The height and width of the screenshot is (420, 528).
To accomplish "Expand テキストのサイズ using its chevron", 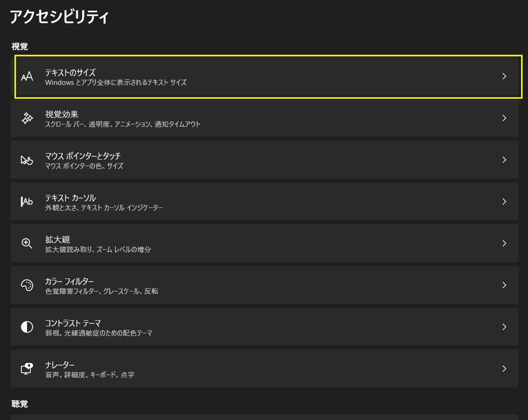I will pos(504,76).
